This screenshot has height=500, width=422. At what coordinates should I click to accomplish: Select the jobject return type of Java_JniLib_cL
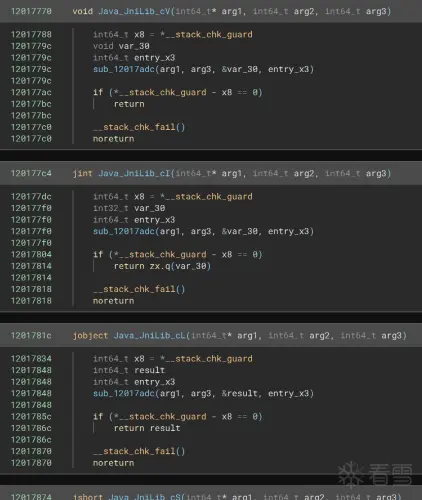pos(90,335)
